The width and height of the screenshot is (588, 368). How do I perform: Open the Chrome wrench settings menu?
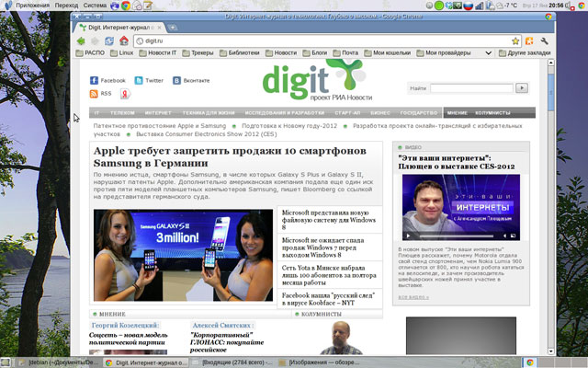544,40
